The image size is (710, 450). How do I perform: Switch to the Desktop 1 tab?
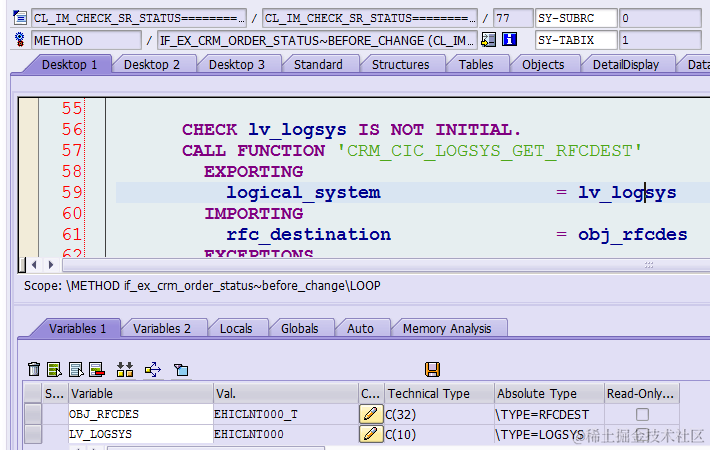tap(69, 64)
